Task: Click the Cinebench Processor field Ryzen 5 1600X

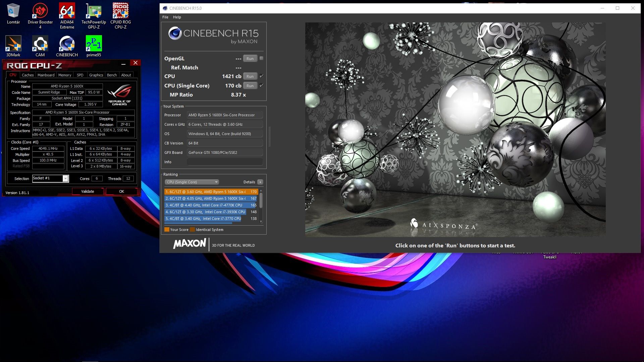Action: click(225, 115)
